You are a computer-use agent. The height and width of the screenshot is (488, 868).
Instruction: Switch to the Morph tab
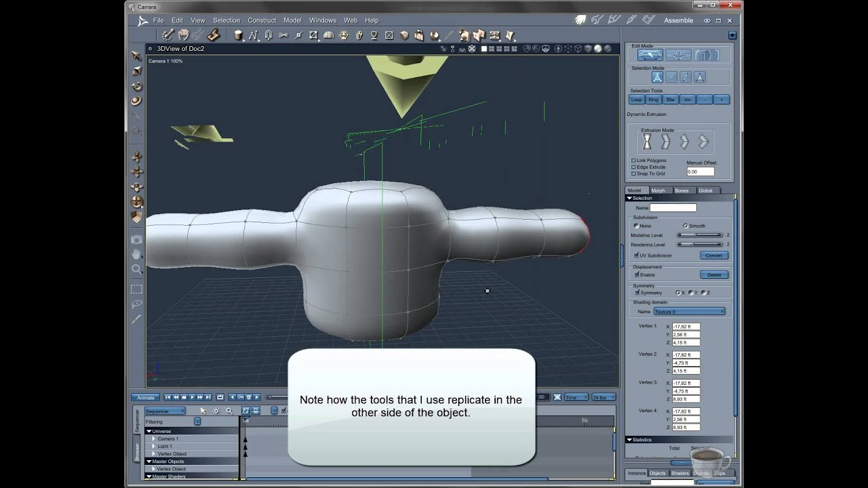point(658,190)
